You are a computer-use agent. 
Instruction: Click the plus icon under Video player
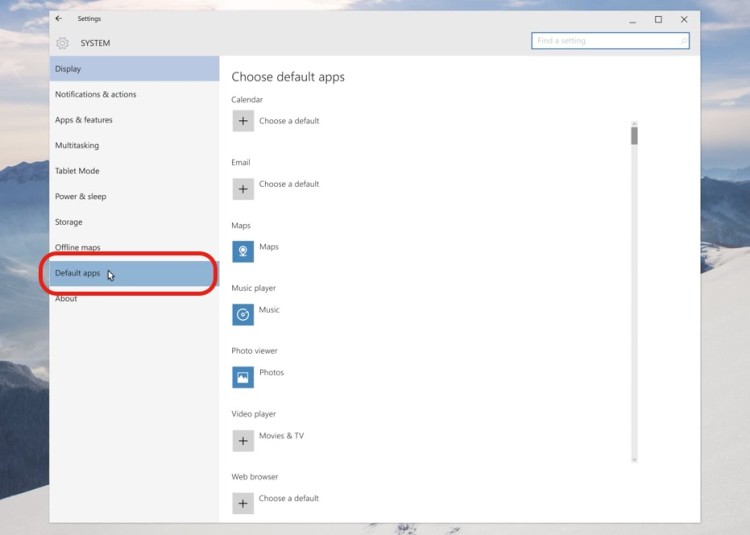click(x=243, y=441)
